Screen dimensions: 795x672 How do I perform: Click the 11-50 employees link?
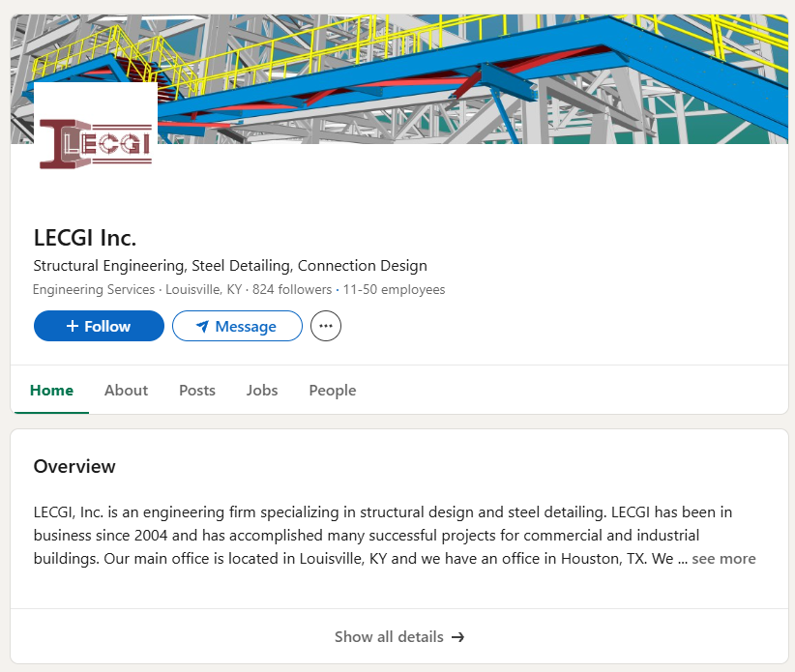pos(394,289)
